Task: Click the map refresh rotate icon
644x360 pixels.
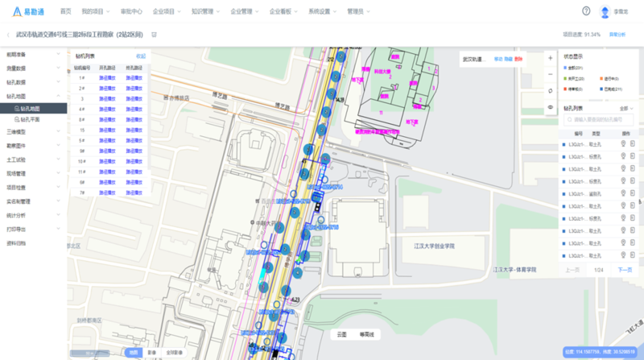Action: (x=551, y=91)
